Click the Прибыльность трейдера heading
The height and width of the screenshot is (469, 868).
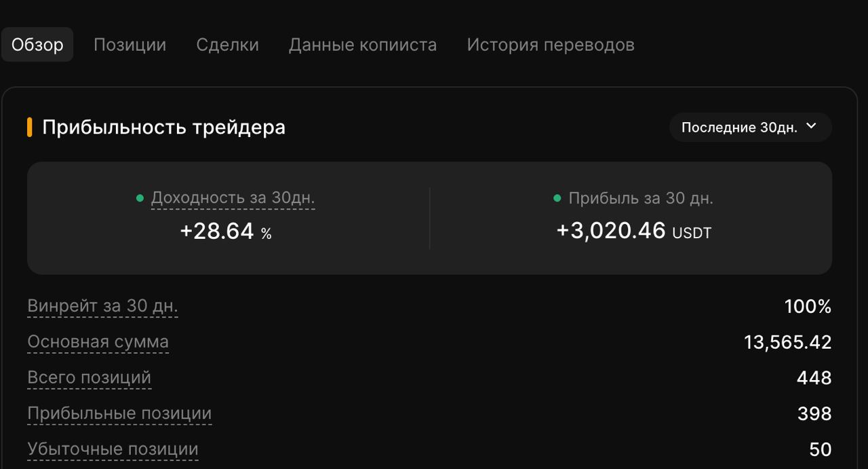[163, 127]
